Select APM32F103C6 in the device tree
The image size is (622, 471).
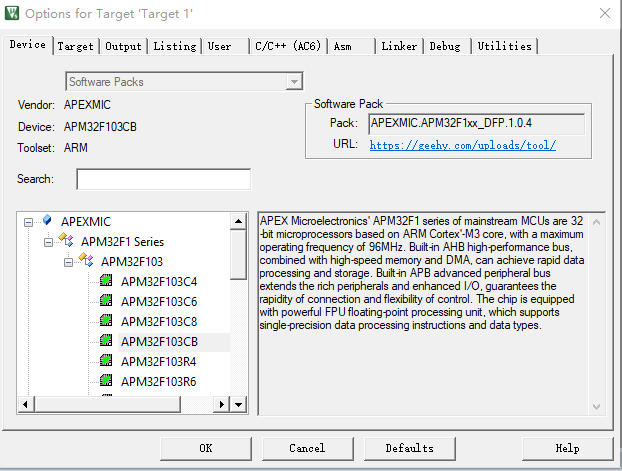coord(159,302)
